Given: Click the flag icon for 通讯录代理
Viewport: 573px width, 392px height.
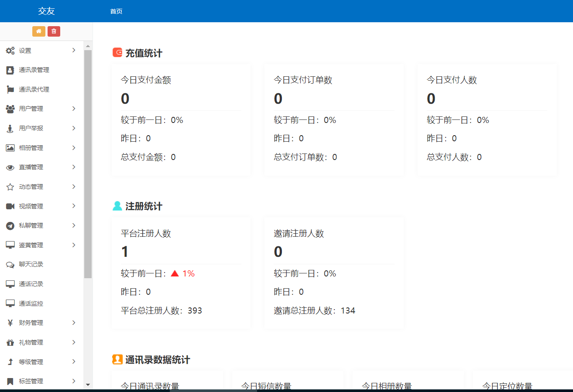Looking at the screenshot, I should pos(10,89).
